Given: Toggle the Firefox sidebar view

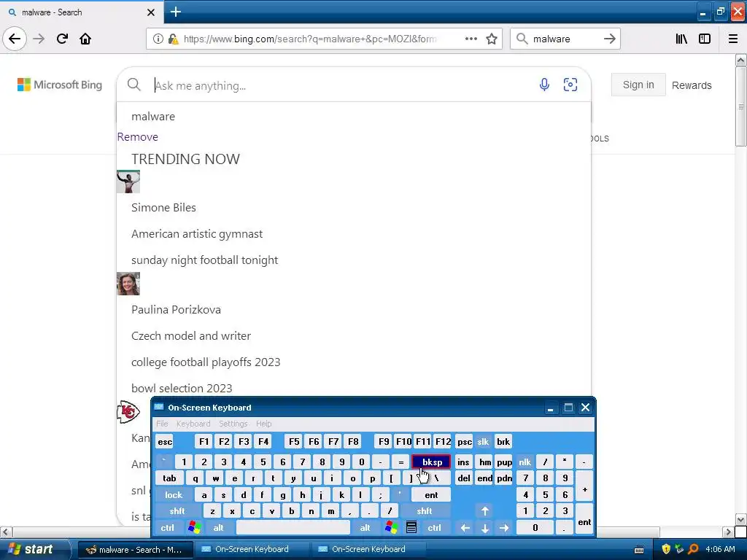Looking at the screenshot, I should pyautogui.click(x=704, y=39).
